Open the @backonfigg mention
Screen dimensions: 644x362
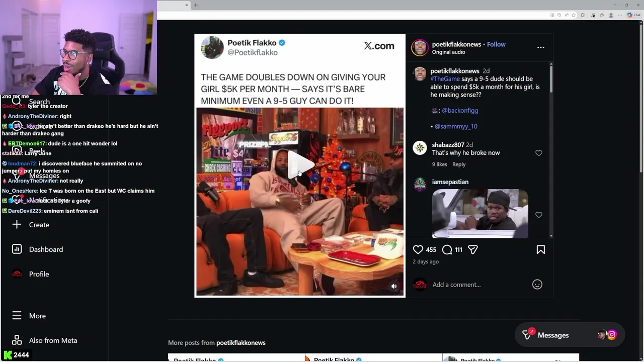(460, 110)
